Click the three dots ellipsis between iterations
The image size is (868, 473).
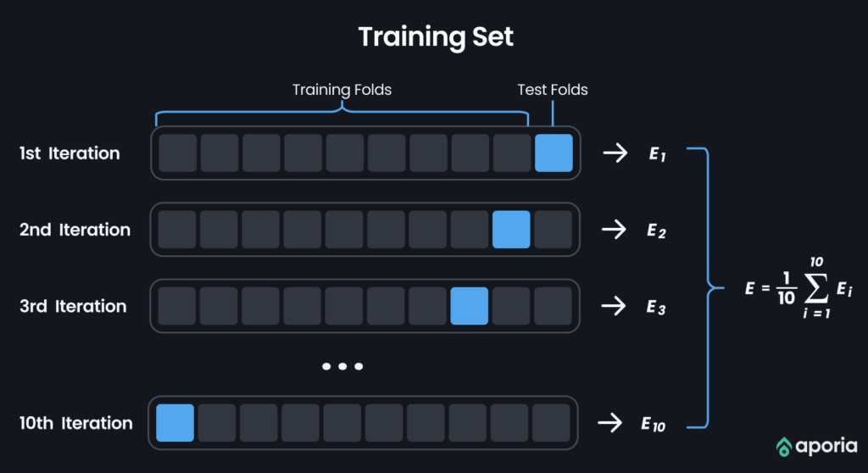(x=342, y=366)
